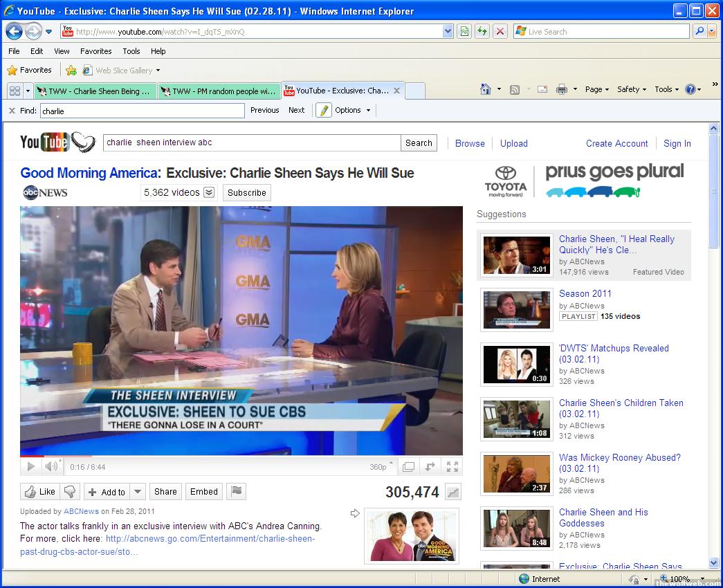Close the YouTube - Exclusive tab

[396, 91]
